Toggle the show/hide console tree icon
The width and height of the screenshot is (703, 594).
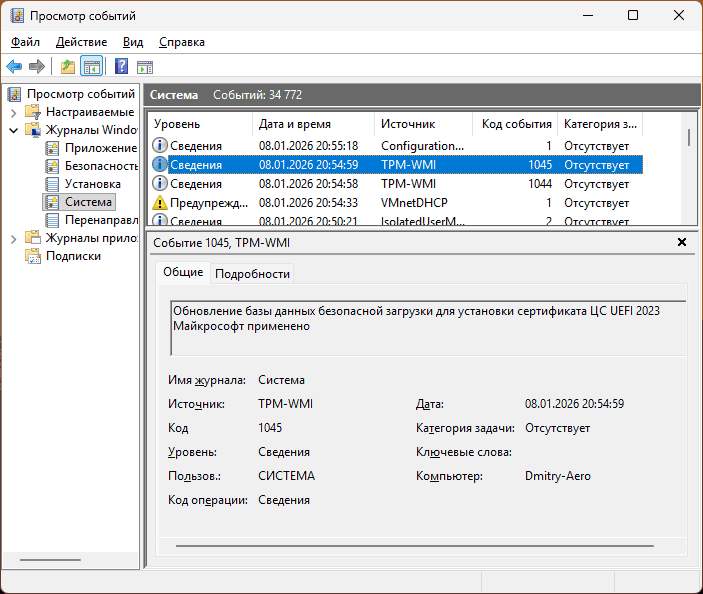91,67
